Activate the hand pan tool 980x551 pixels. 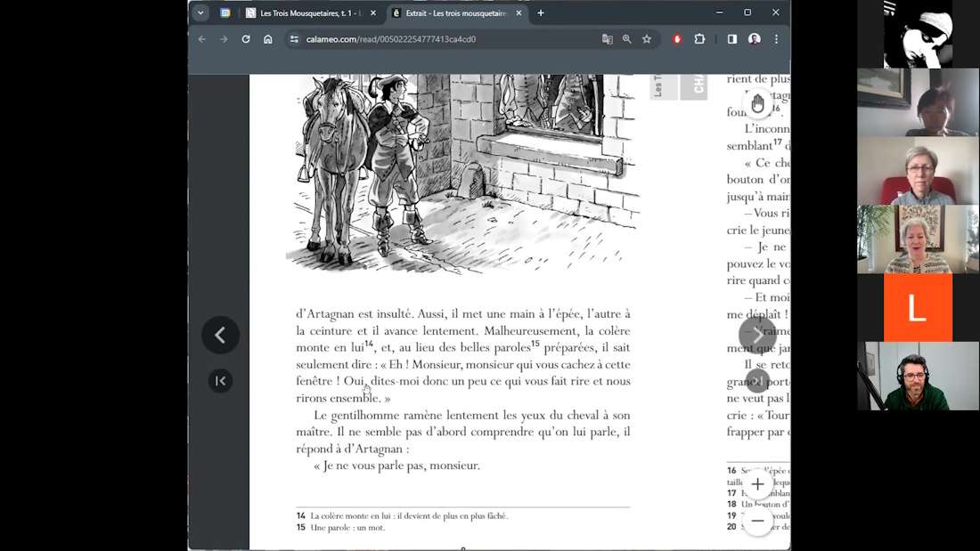pos(757,104)
